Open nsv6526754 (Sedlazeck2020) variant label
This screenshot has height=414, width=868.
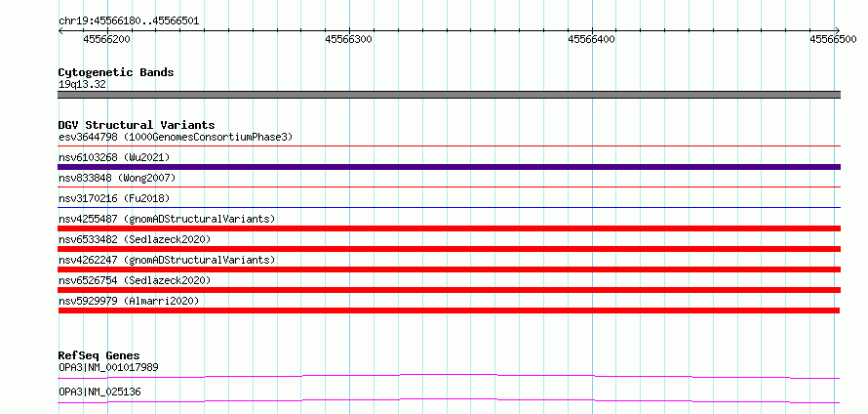pos(135,280)
